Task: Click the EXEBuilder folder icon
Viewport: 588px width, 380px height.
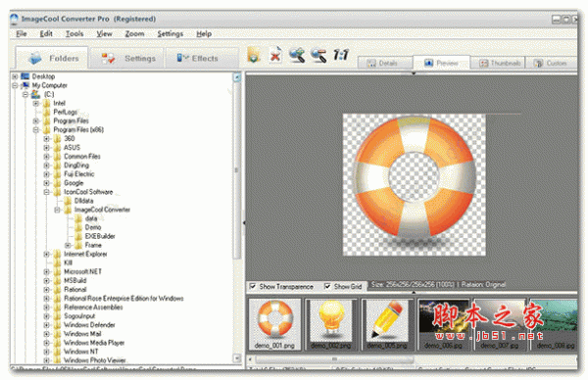Action: click(x=78, y=236)
